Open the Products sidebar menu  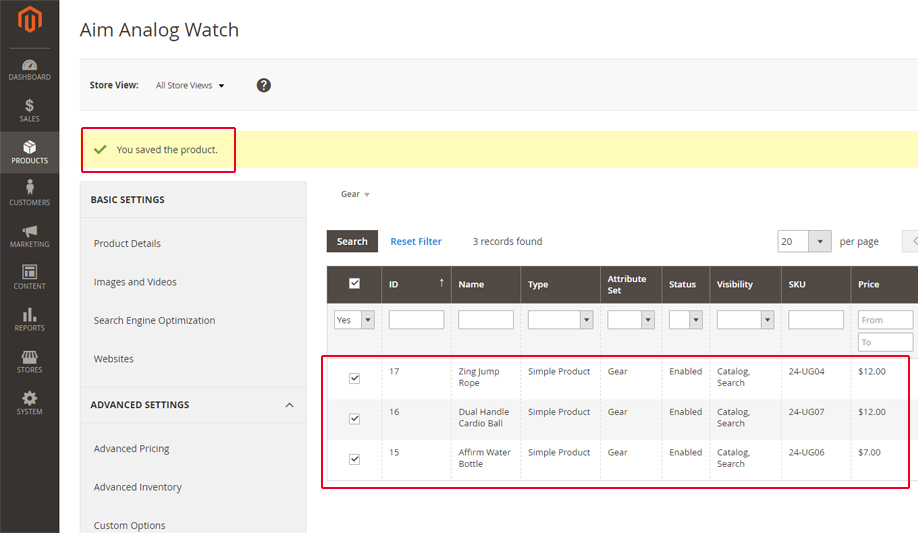(x=29, y=152)
